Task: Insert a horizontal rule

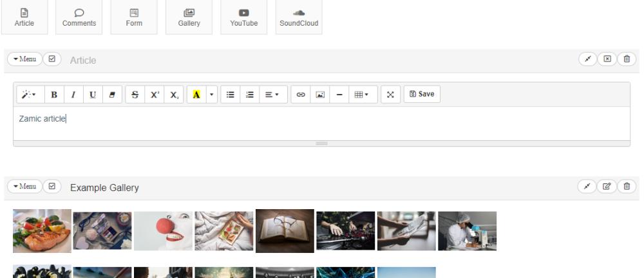Action: point(339,95)
